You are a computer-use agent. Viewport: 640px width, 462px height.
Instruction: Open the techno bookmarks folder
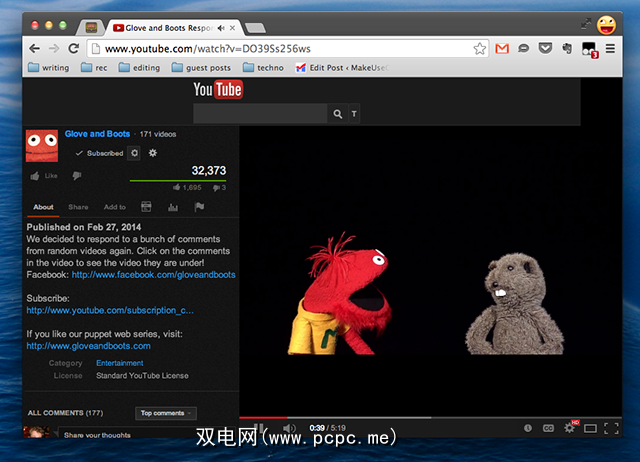point(263,67)
